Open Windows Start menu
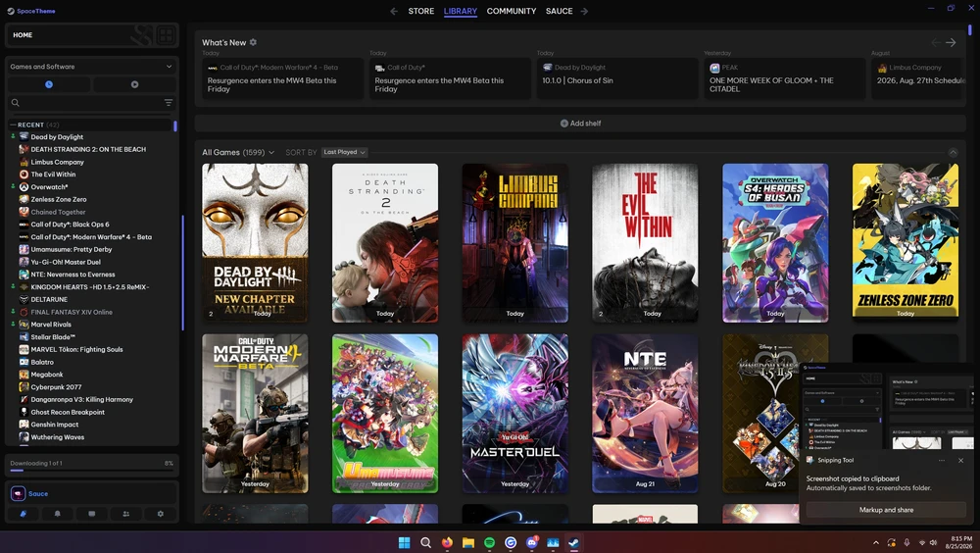 tap(405, 542)
